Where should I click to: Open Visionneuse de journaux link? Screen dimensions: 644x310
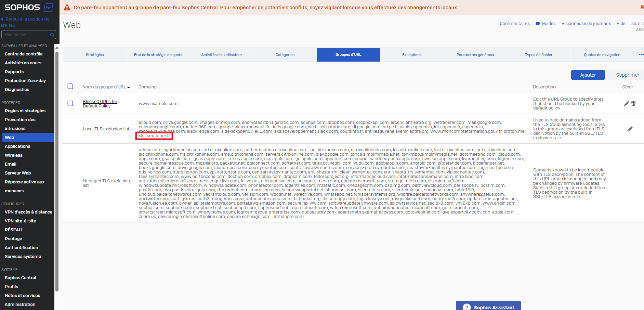[x=586, y=24]
